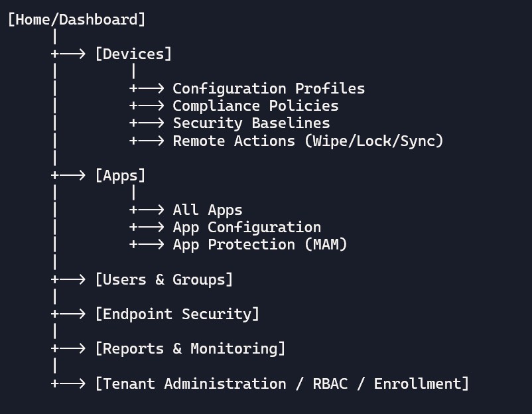Select the Endpoint Security node
The image size is (532, 414).
(x=177, y=314)
